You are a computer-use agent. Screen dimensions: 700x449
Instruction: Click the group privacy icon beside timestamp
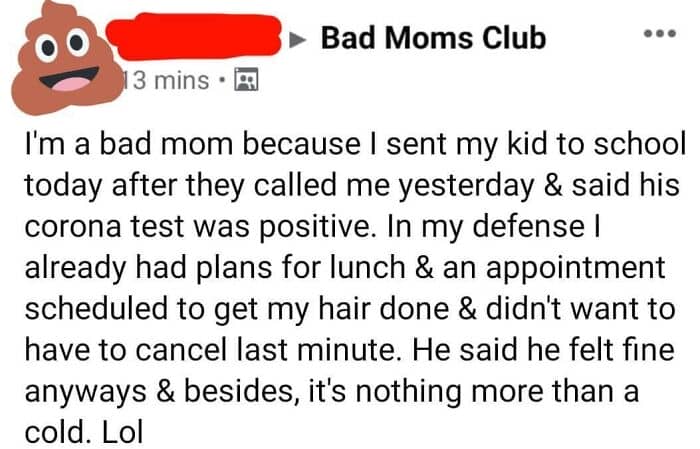(244, 80)
